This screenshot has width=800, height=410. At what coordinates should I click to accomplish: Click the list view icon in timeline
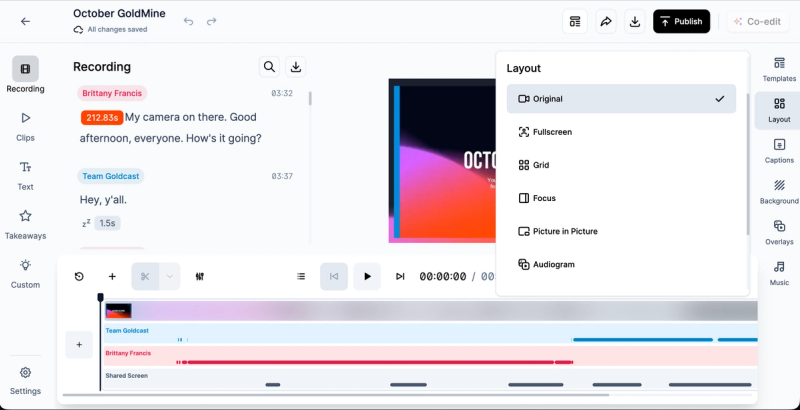tap(301, 276)
